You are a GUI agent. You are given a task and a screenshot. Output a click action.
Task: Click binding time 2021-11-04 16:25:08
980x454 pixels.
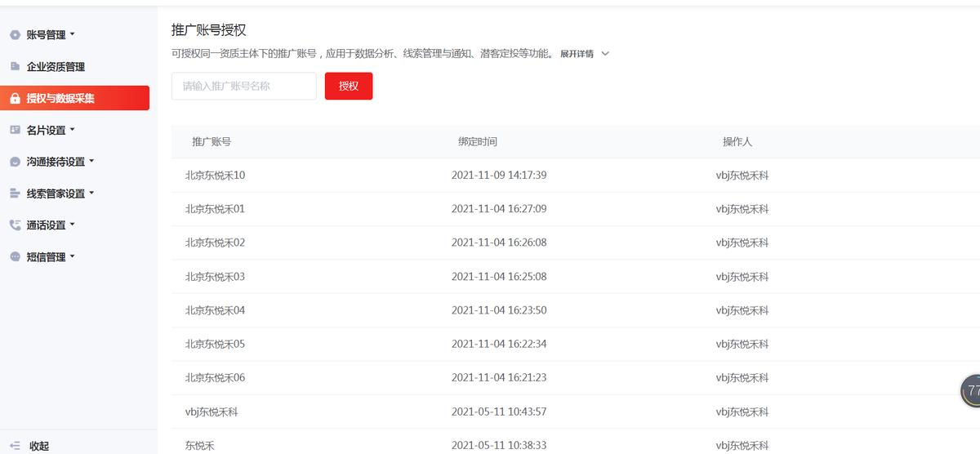click(x=499, y=277)
